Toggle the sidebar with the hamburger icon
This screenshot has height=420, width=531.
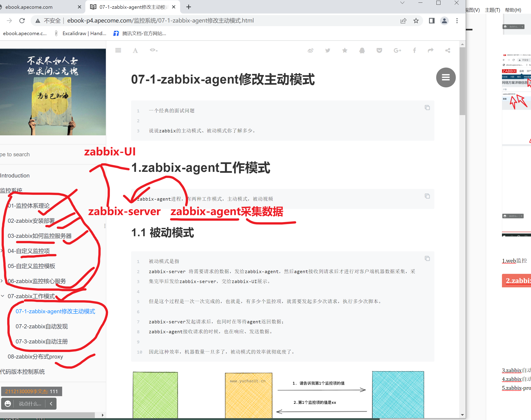(118, 50)
